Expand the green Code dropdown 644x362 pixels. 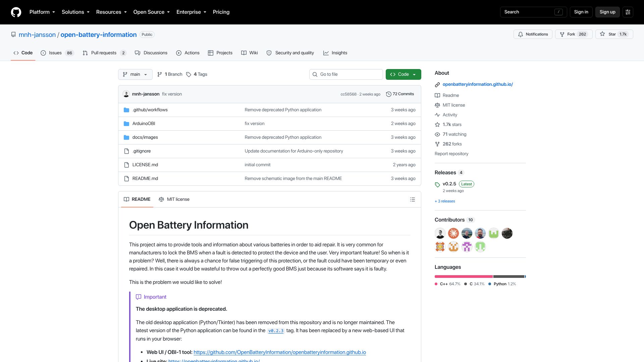coord(403,74)
